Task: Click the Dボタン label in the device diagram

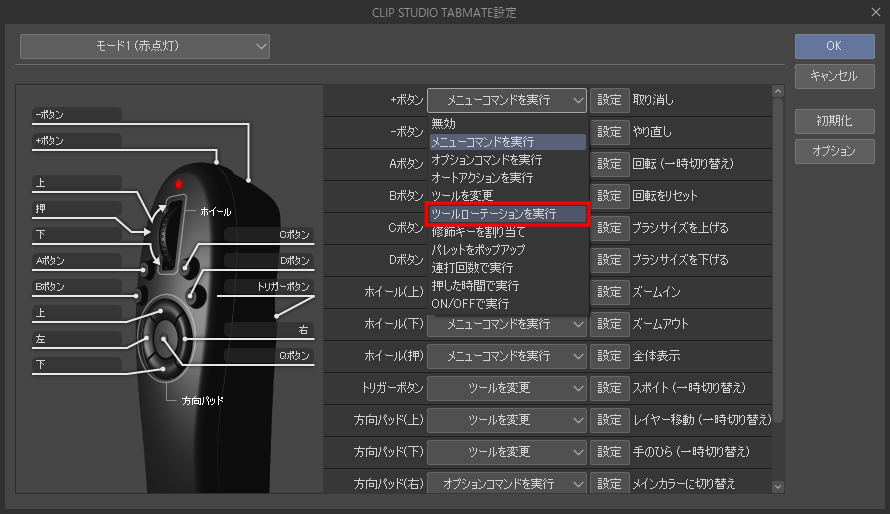Action: (x=295, y=261)
